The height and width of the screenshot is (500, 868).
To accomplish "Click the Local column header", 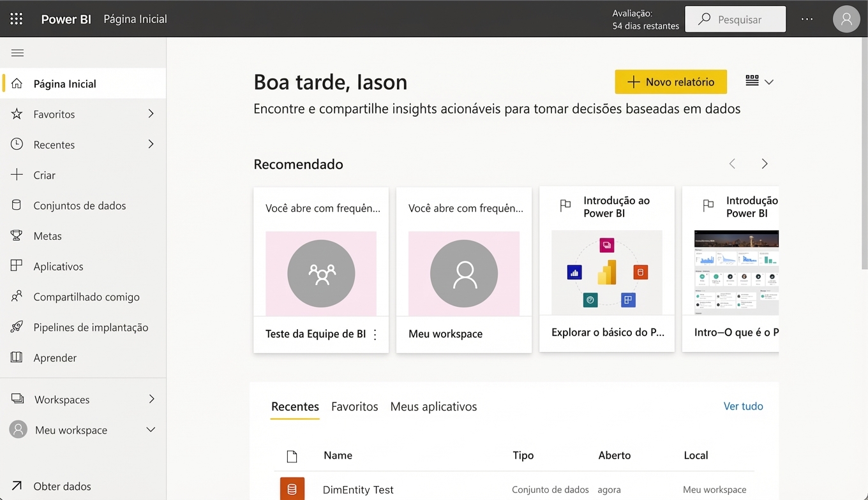I will pyautogui.click(x=696, y=455).
